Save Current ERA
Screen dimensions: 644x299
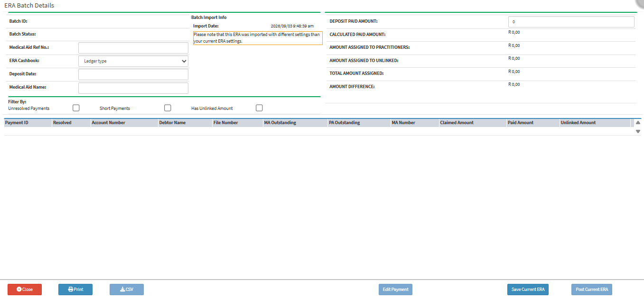pos(528,290)
